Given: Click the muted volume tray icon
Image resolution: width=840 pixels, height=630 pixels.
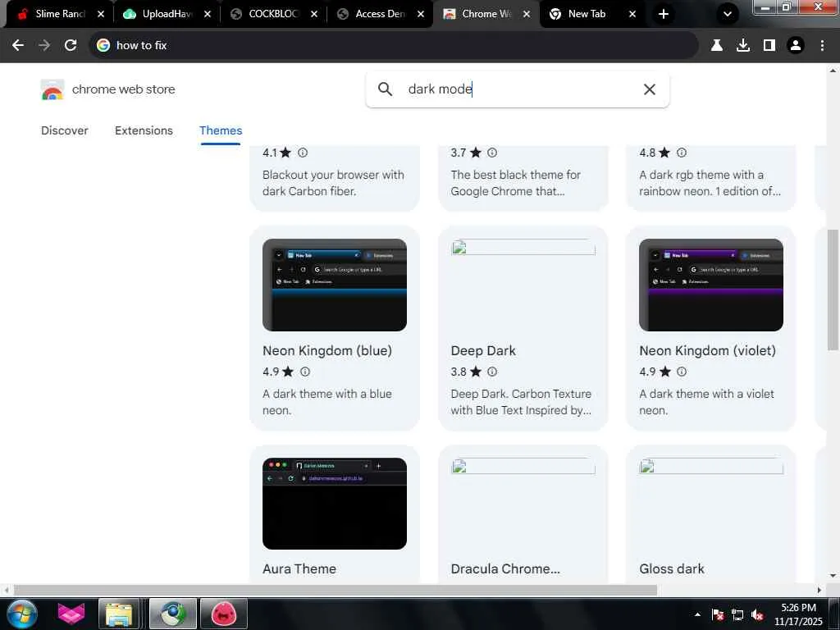Looking at the screenshot, I should click(757, 615).
